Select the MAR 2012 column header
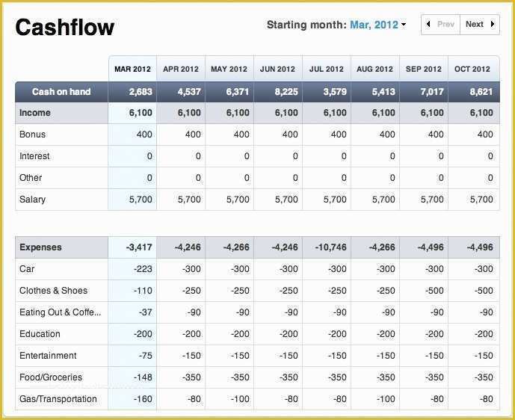515x420 pixels. coord(133,69)
